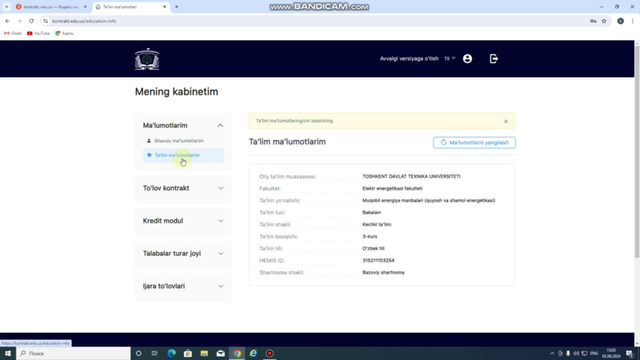Viewport: 640px width, 360px height.
Task: Click the volume tray icon
Action: pos(576,353)
